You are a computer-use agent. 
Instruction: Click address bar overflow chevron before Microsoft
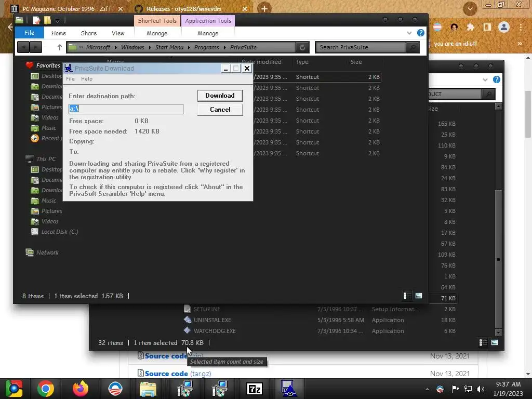tap(81, 47)
